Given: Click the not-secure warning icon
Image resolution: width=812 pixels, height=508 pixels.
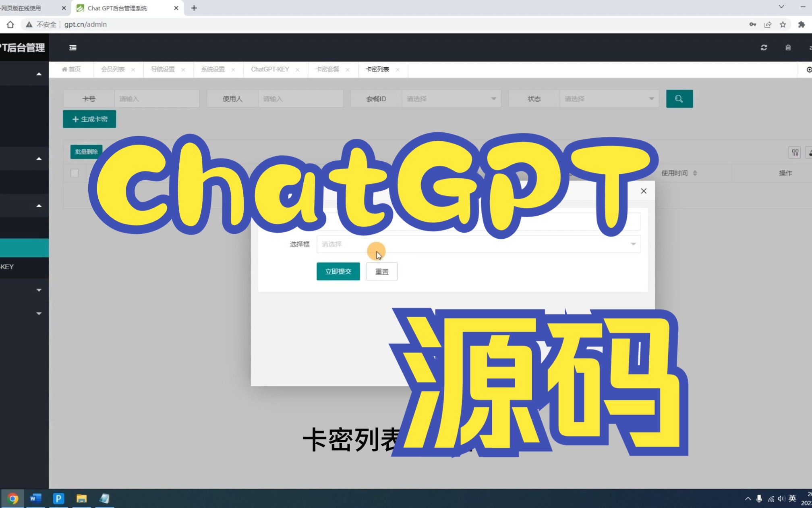Looking at the screenshot, I should click(x=29, y=25).
